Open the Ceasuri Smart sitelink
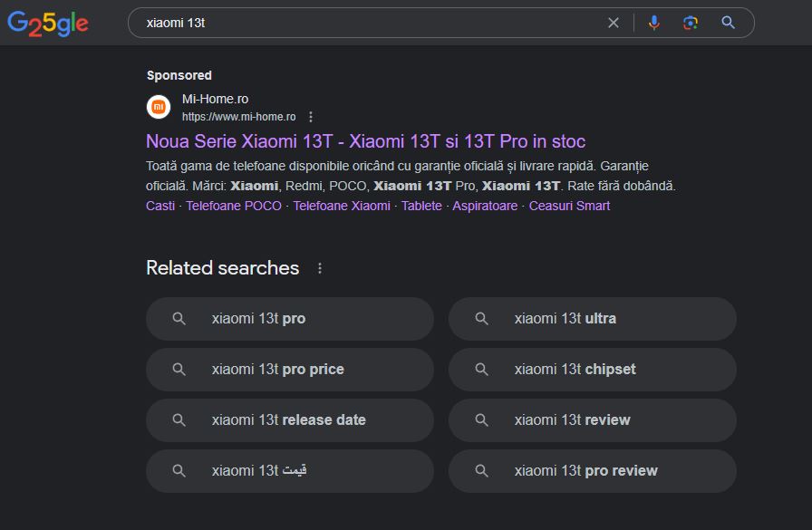Screen dimensions: 812x530 [x=569, y=206]
